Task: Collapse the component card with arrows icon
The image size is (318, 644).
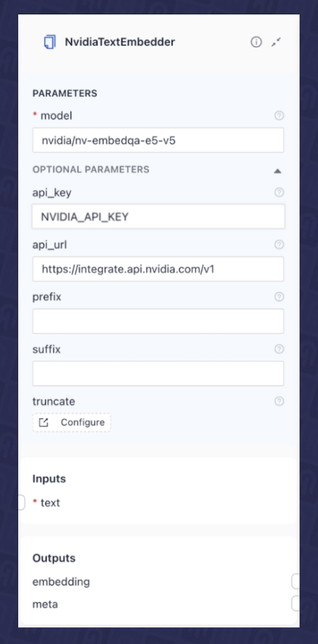Action: tap(276, 42)
